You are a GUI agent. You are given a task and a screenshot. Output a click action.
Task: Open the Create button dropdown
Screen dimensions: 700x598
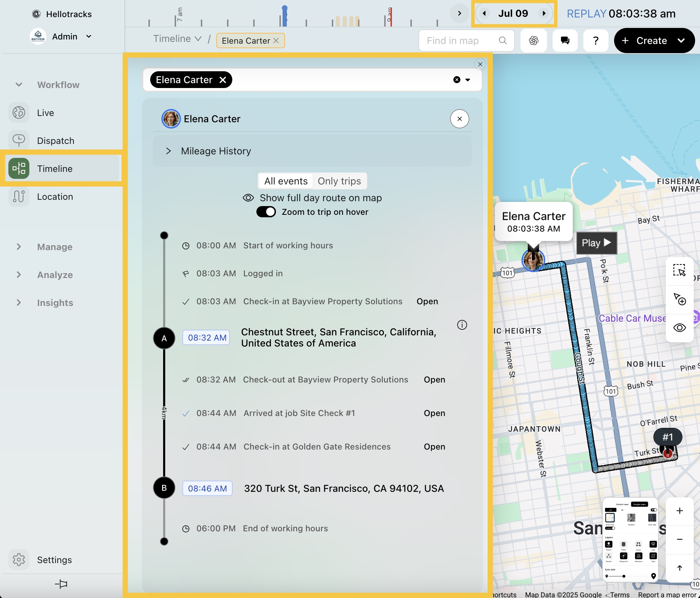[681, 41]
